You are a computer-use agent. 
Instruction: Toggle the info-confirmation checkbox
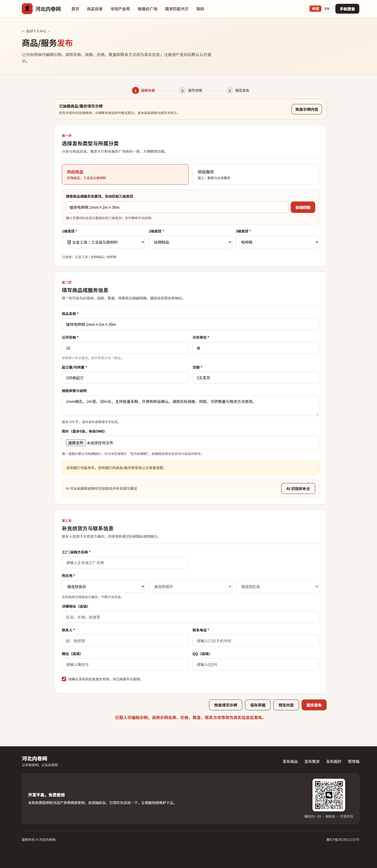64,679
